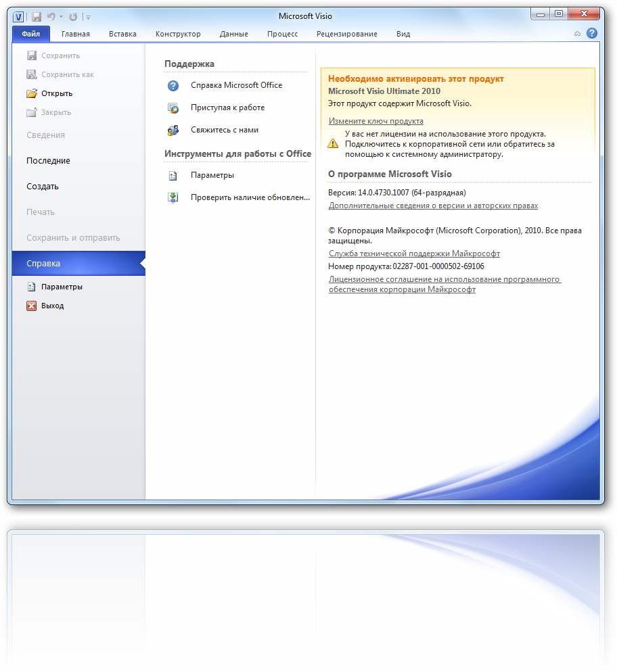The image size is (617, 672).
Task: Open Приступая к работе
Action: pos(228,107)
